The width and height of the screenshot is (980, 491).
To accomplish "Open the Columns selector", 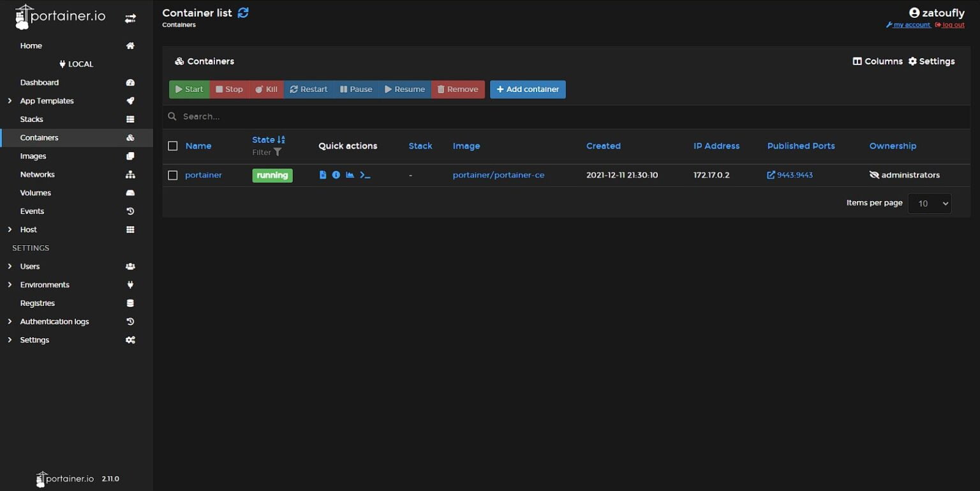I will pyautogui.click(x=877, y=61).
